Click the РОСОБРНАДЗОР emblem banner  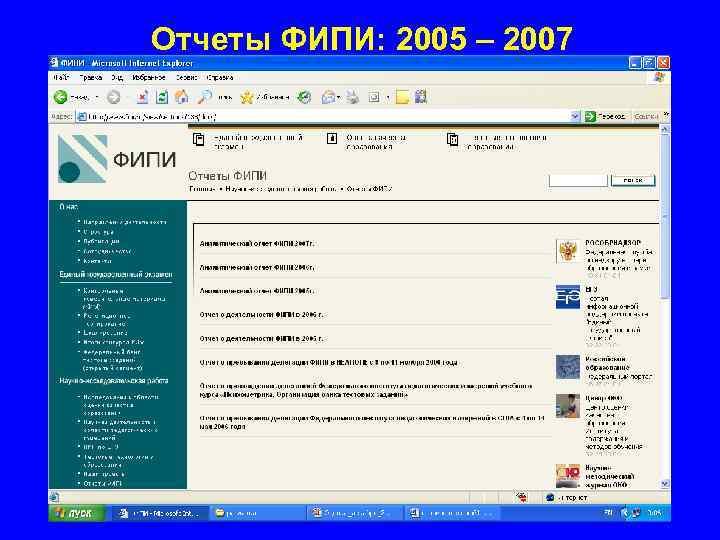[x=568, y=251]
